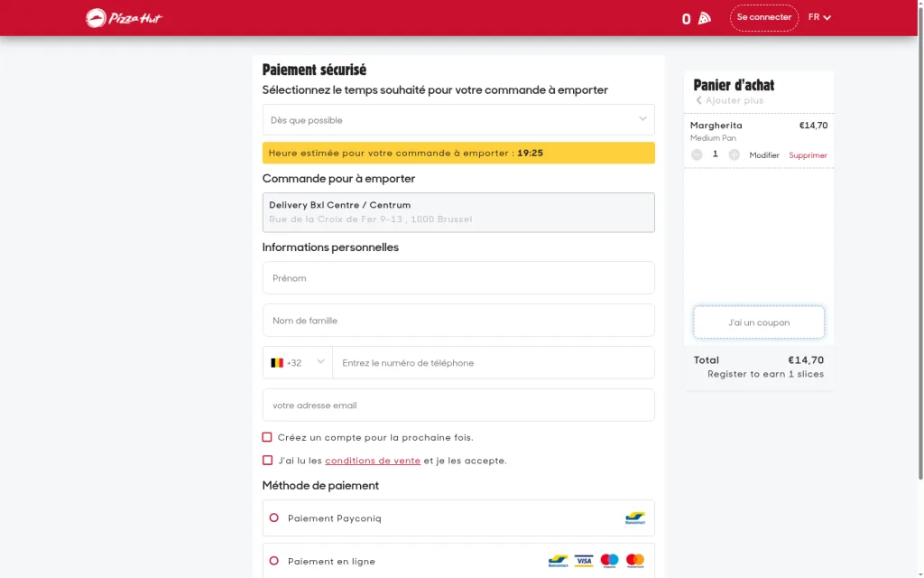Click the Delivery Bxl Centre store box
The width and height of the screenshot is (924, 578).
(458, 212)
